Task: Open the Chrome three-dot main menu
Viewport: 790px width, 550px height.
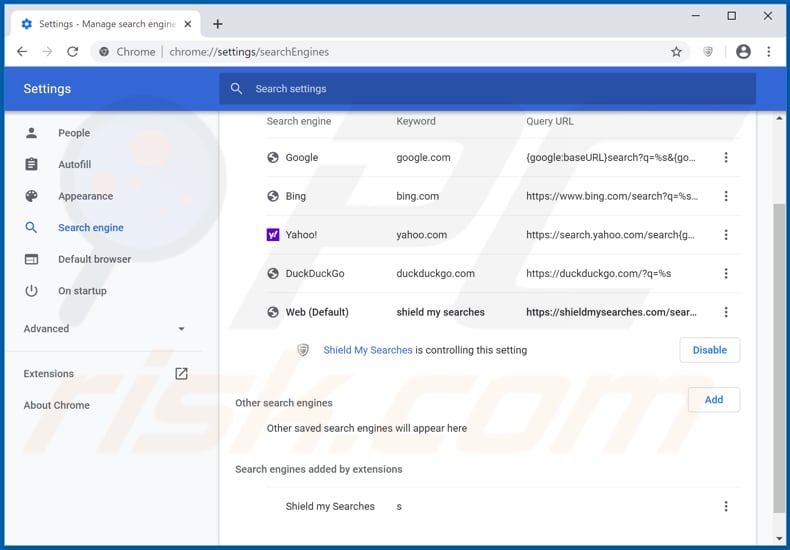Action: 769,51
